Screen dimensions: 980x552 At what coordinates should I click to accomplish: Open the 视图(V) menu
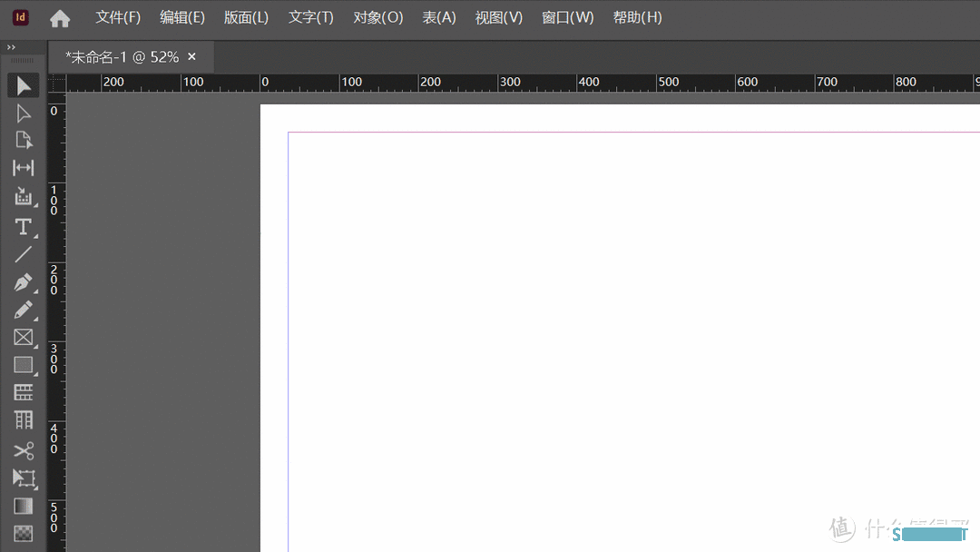(x=498, y=17)
